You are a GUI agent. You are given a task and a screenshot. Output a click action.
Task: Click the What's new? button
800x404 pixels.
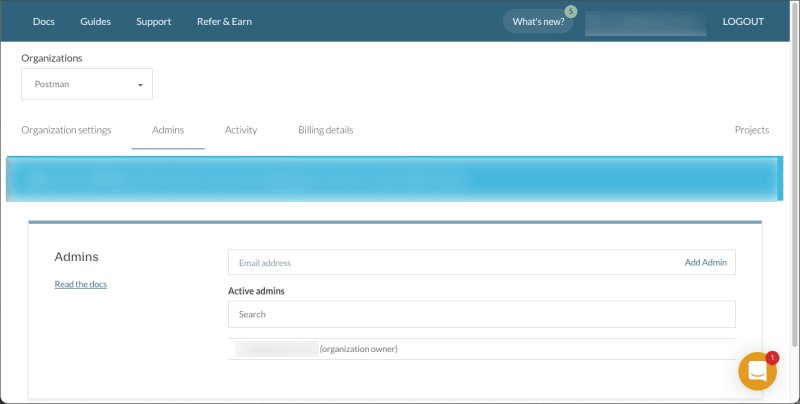pyautogui.click(x=538, y=21)
